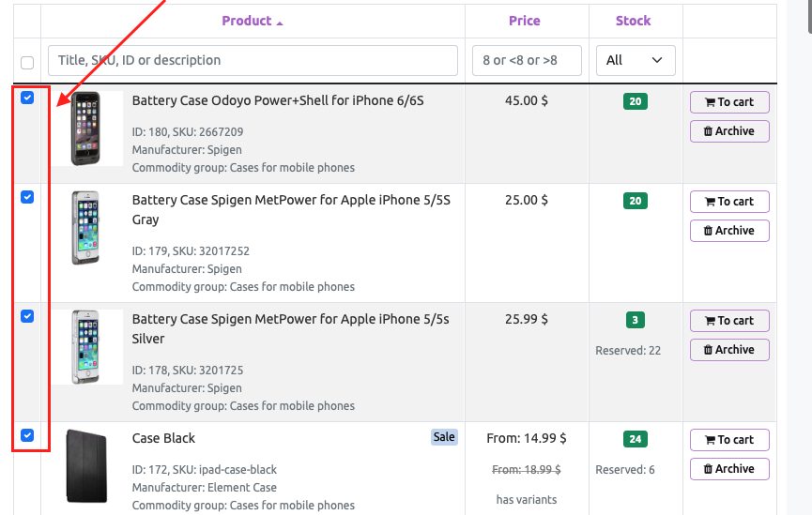
Task: Toggle the select-all checkbox in the filter row
Action: [27, 63]
